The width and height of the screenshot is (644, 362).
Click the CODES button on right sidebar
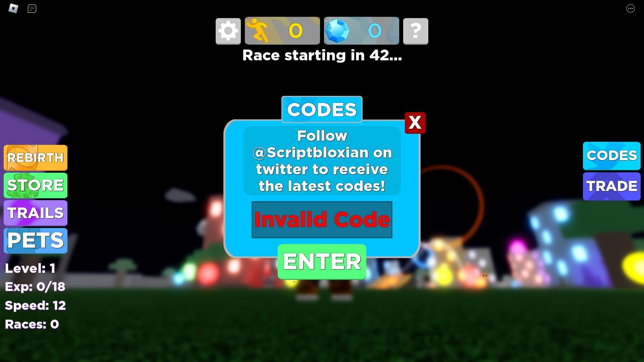coord(612,155)
